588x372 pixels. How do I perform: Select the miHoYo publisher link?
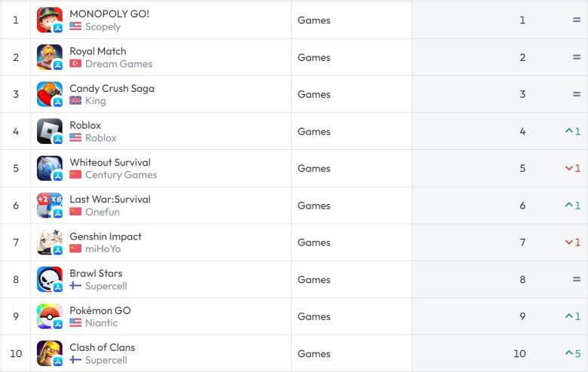[x=103, y=249]
